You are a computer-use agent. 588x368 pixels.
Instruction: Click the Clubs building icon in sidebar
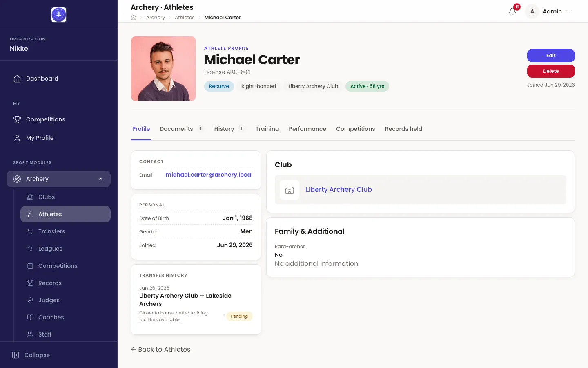[x=30, y=197]
